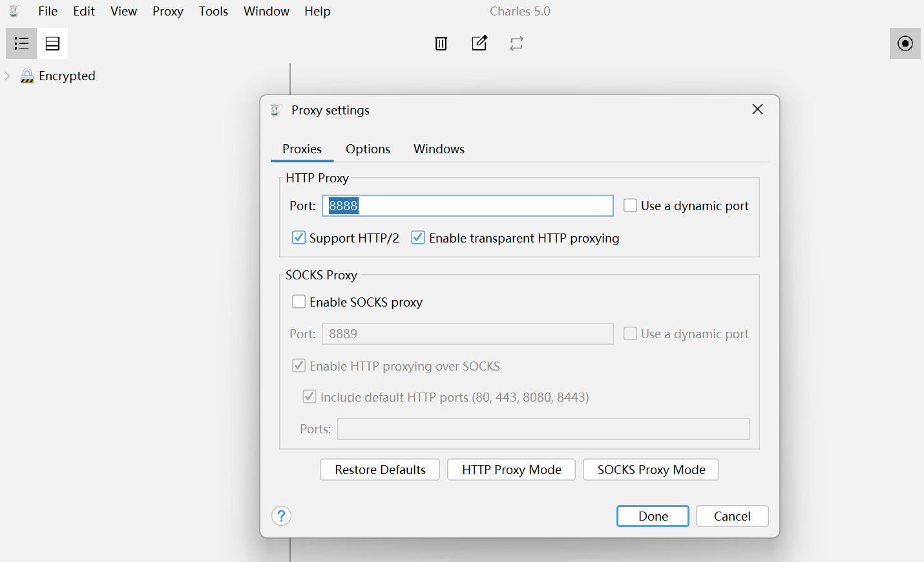The width and height of the screenshot is (924, 562).
Task: Clear session with the trash icon
Action: pyautogui.click(x=441, y=43)
